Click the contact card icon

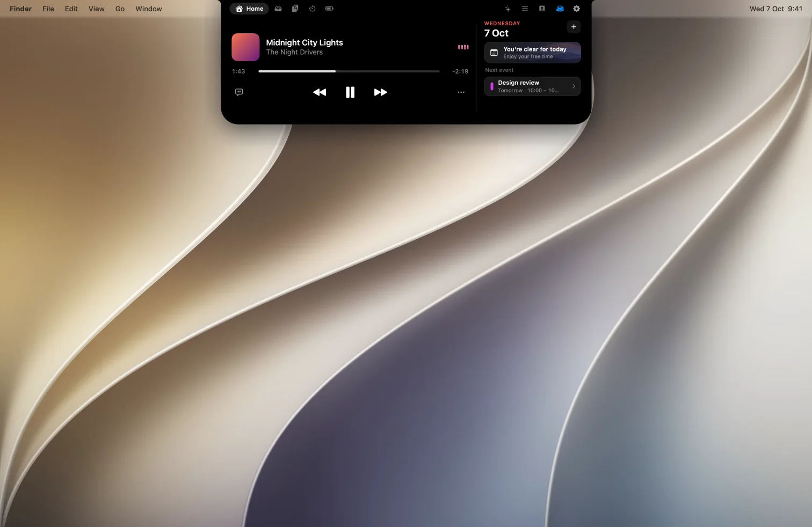coord(542,9)
